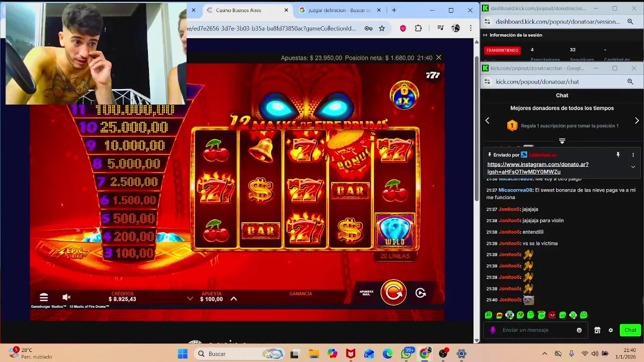Open the Chrome profile avatar
Image resolution: width=644 pixels, height=362 pixels.
[456, 28]
